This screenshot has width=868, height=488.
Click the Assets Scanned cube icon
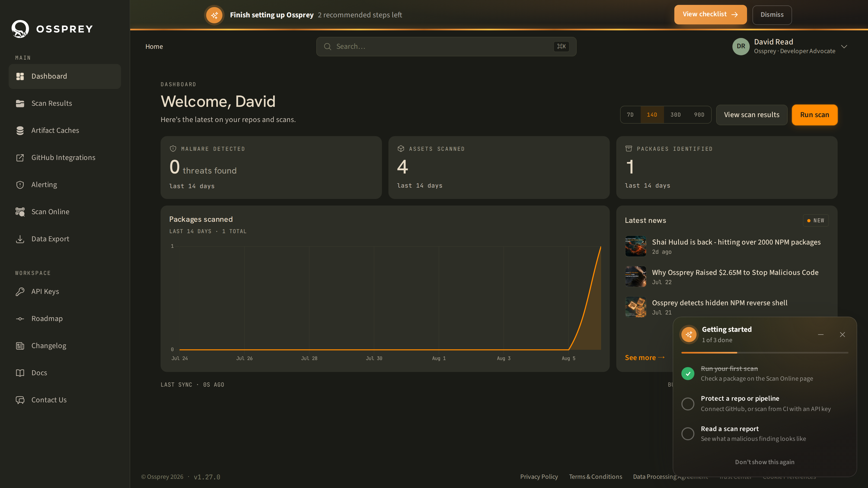tap(401, 149)
